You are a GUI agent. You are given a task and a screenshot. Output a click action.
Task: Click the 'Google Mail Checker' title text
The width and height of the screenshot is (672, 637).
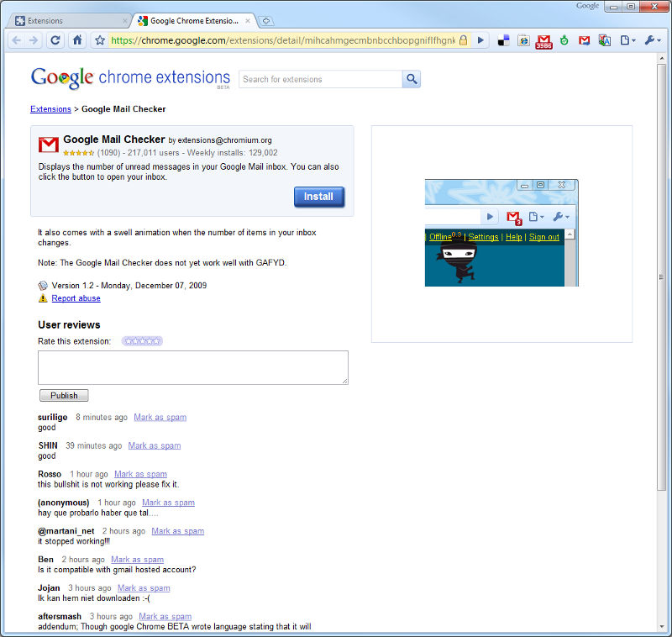point(114,140)
